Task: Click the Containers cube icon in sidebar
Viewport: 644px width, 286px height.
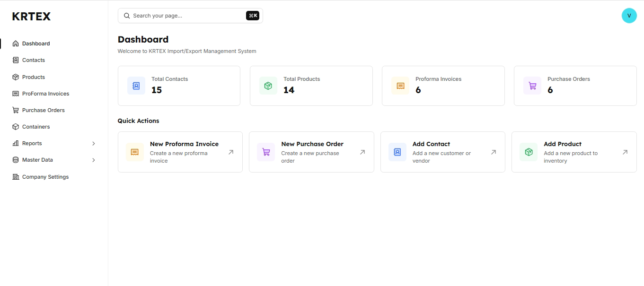Action: click(16, 127)
